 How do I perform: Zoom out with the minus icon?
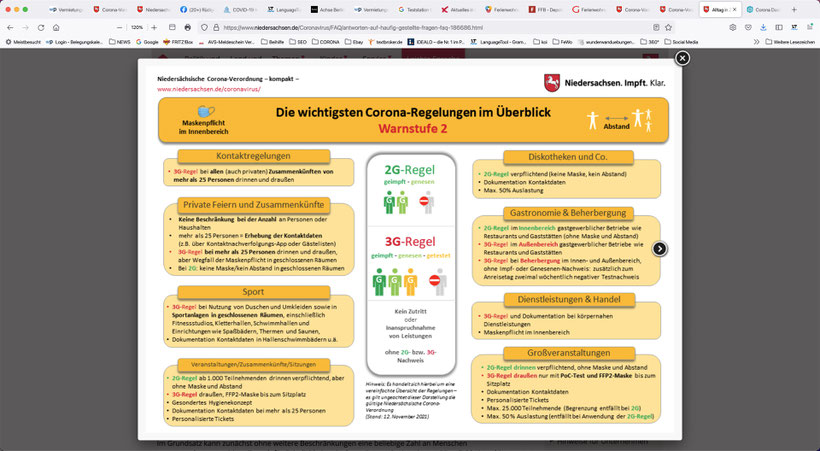[119, 27]
